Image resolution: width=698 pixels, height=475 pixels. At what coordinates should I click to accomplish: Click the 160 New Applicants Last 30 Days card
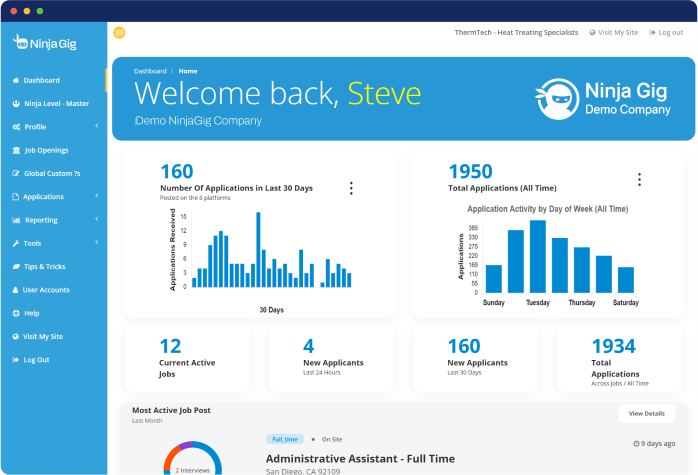475,359
